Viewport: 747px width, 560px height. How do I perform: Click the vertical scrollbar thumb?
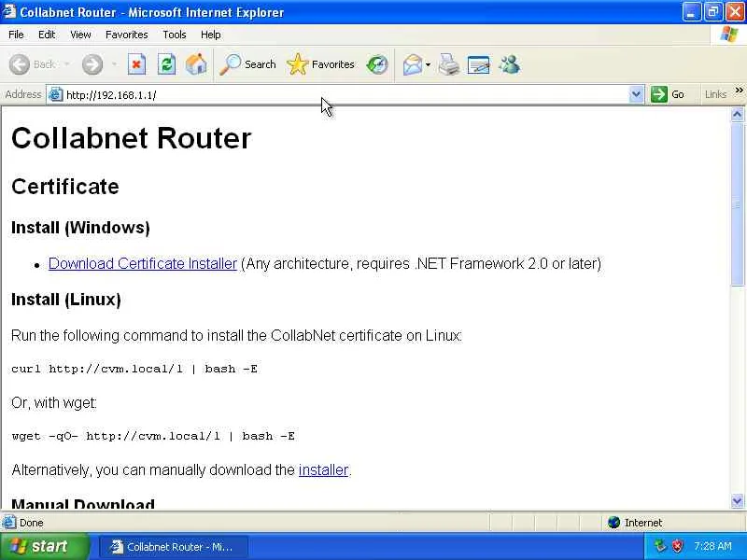738,203
